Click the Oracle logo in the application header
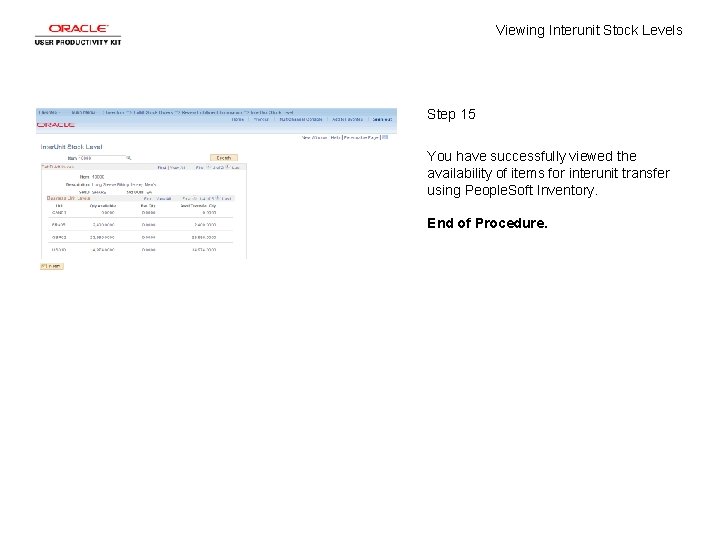The width and height of the screenshot is (720, 540). [56, 124]
